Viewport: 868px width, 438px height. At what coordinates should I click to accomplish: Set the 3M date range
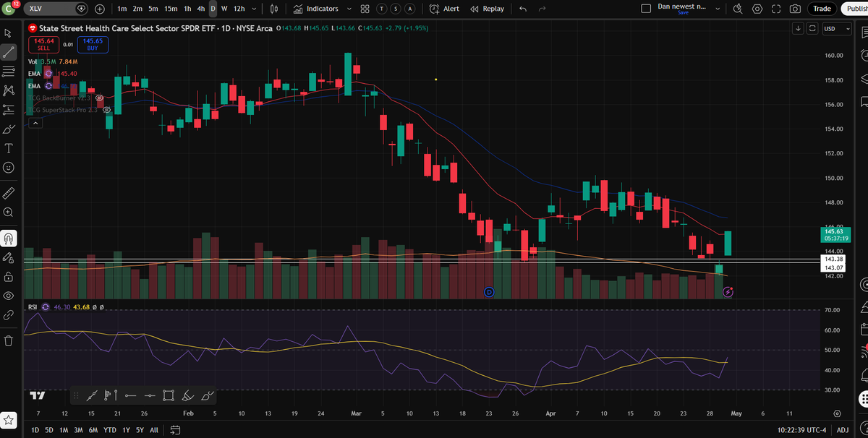pos(78,429)
